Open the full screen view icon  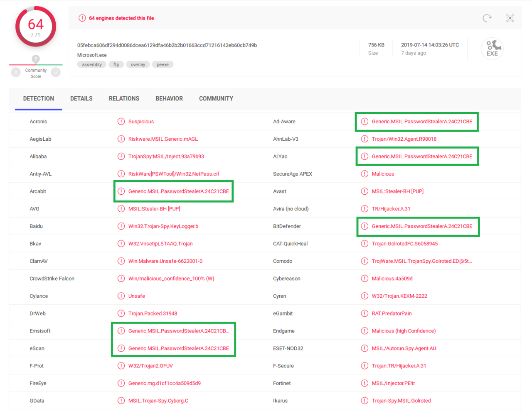point(510,18)
